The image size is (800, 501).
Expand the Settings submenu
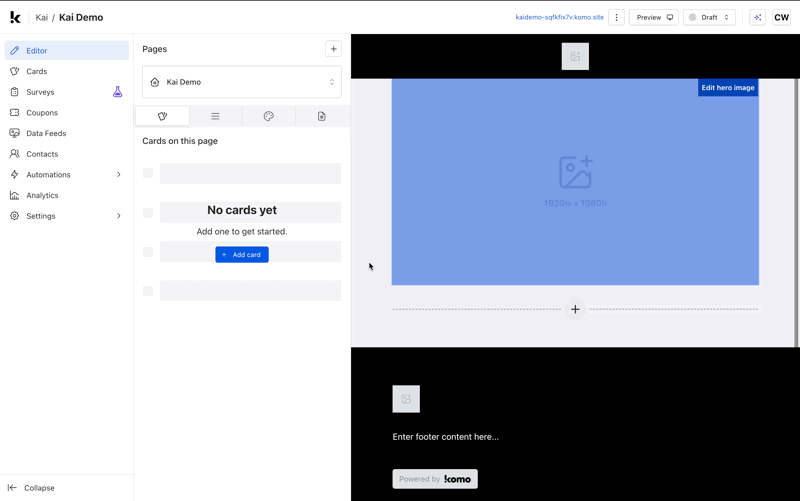pyautogui.click(x=119, y=216)
